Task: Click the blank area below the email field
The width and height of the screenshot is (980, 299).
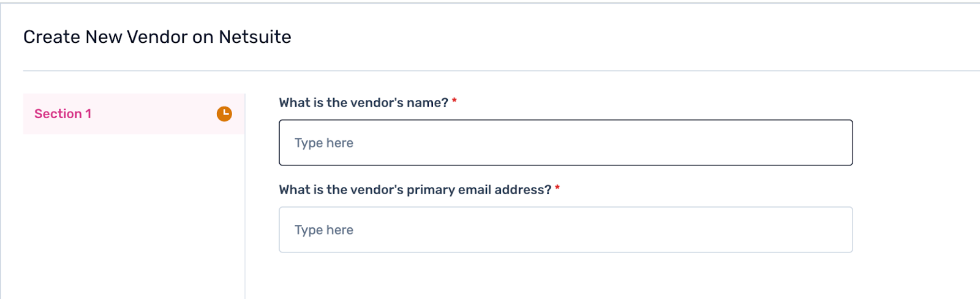Action: coord(565,277)
